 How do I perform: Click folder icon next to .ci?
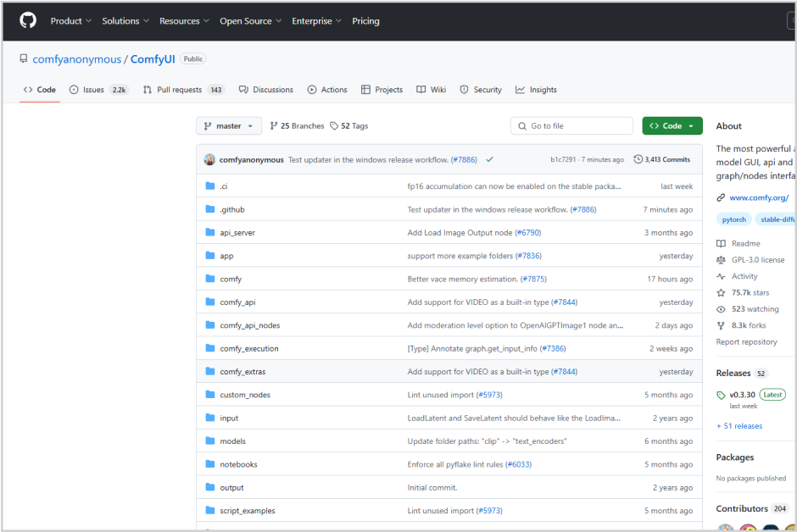click(210, 186)
